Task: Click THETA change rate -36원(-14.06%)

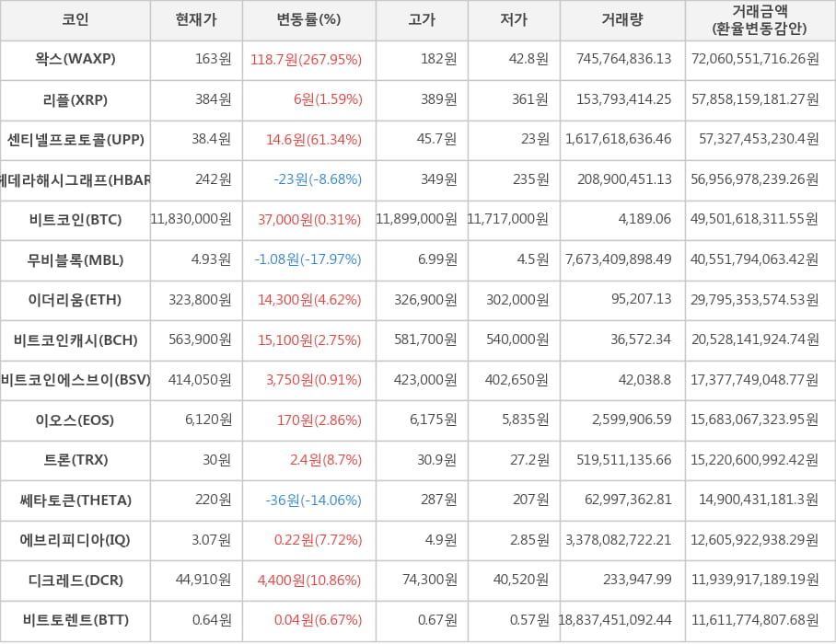Action: click(313, 500)
